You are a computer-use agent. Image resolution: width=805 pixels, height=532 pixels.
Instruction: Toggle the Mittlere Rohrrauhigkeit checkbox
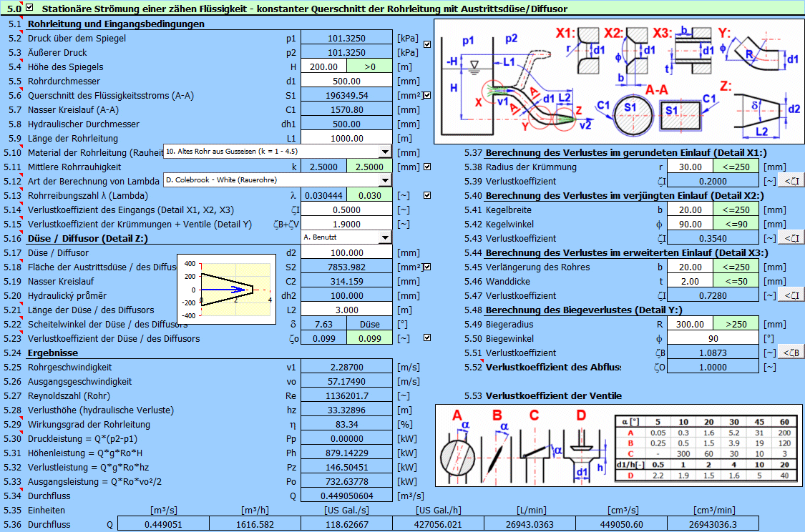[427, 167]
